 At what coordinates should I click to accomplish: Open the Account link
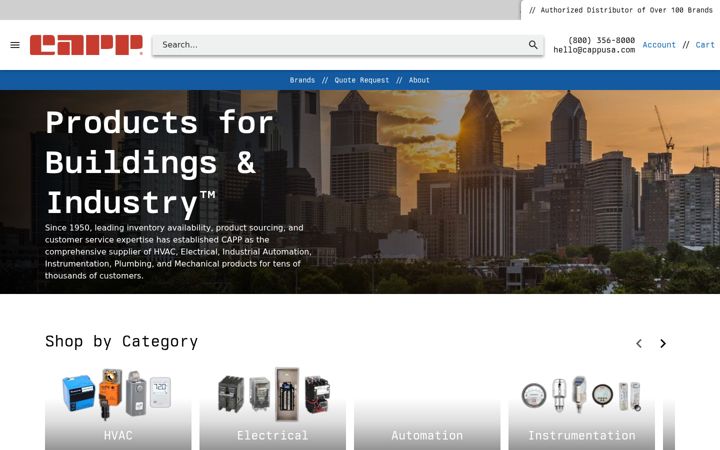659,45
